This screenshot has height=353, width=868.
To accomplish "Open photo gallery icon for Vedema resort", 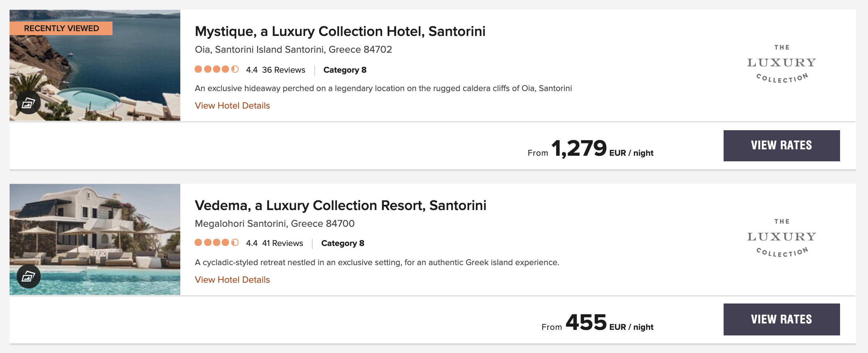I will pyautogui.click(x=28, y=276).
